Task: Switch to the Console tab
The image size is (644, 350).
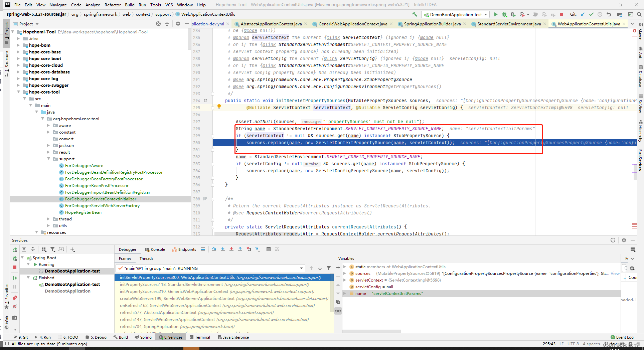Action: pos(155,249)
